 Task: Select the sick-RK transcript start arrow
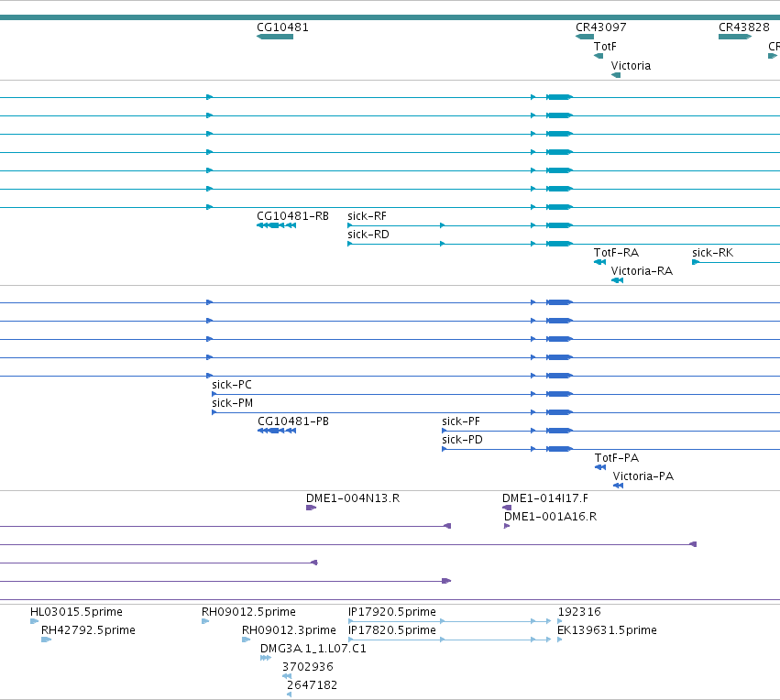click(x=696, y=262)
